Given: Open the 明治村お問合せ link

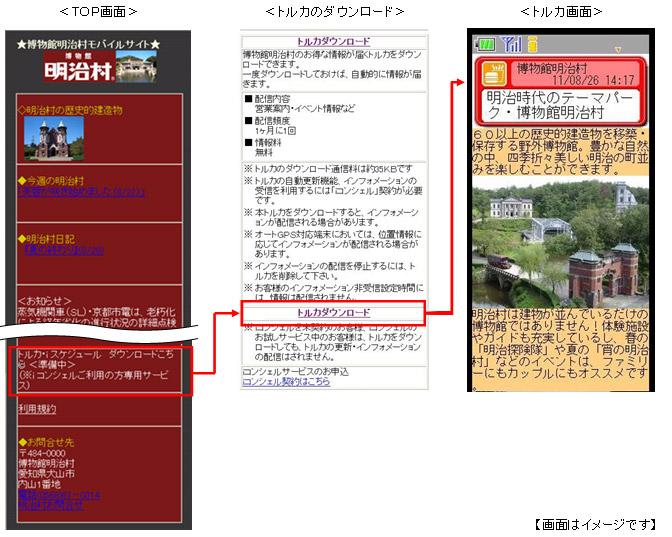Looking at the screenshot, I should click(51, 505).
